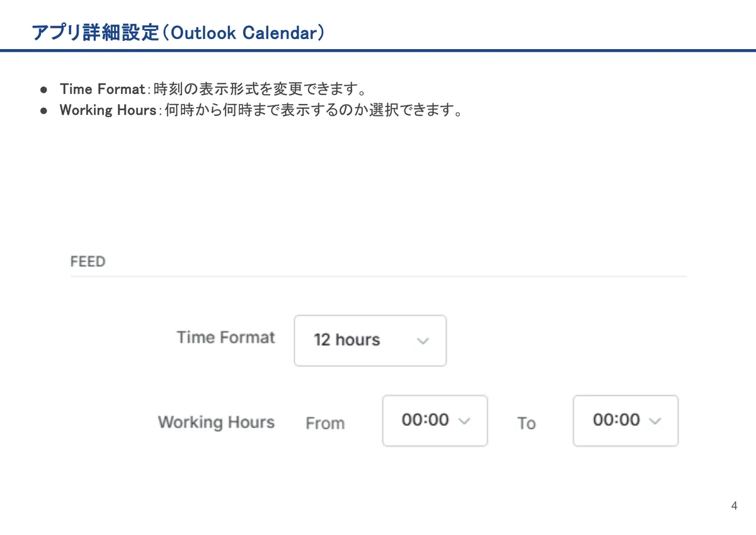Open the Time Format dropdown showing 12 hours

[370, 341]
